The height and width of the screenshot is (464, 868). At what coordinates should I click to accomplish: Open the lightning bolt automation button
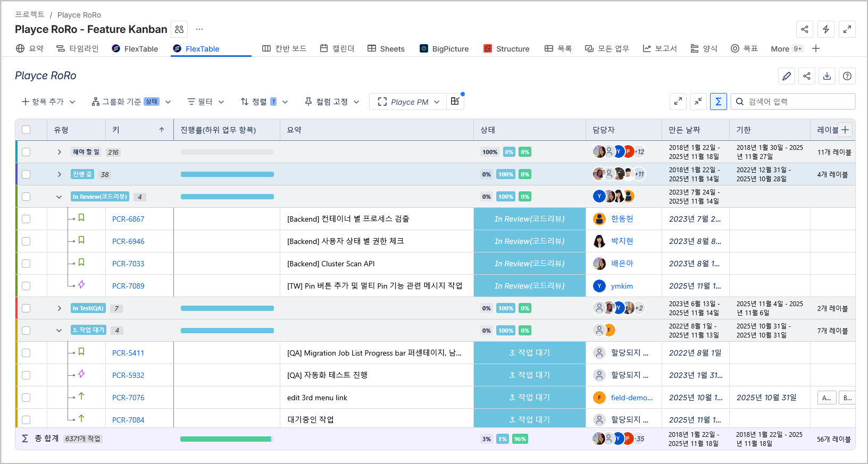(826, 29)
